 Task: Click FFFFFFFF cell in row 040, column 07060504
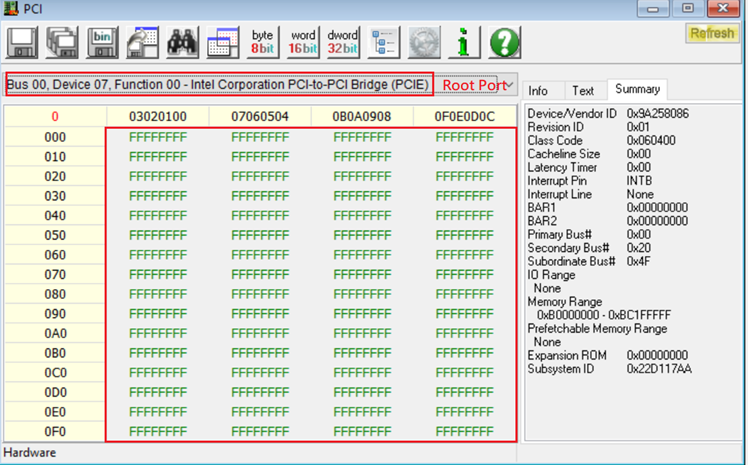[260, 216]
